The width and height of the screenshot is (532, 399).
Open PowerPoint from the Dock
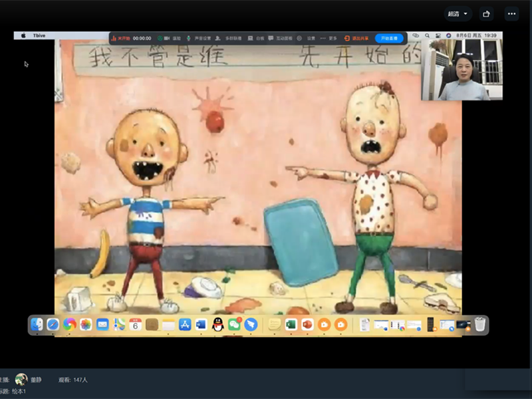pyautogui.click(x=307, y=325)
